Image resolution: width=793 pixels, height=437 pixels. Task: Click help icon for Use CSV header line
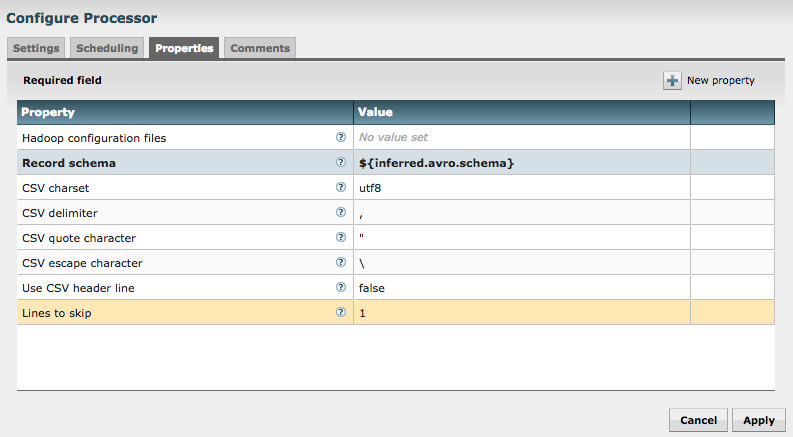[341, 288]
